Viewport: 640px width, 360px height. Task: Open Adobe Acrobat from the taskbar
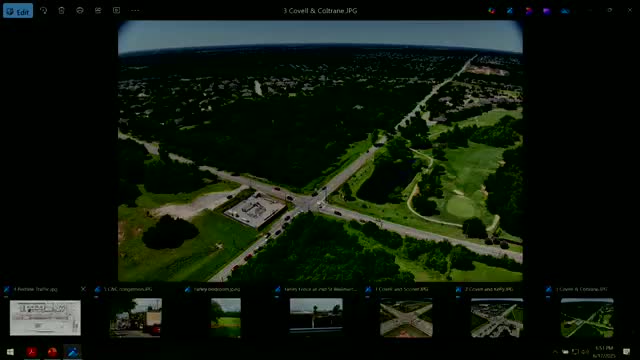click(32, 352)
